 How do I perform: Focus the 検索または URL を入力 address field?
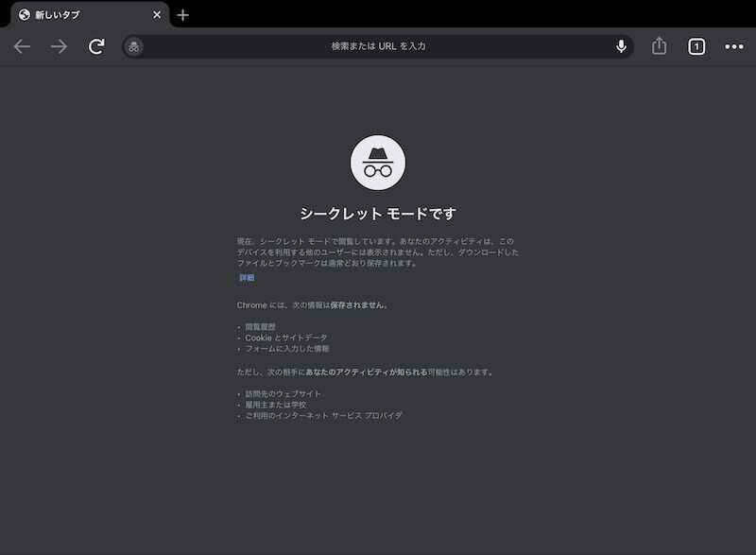click(x=378, y=46)
